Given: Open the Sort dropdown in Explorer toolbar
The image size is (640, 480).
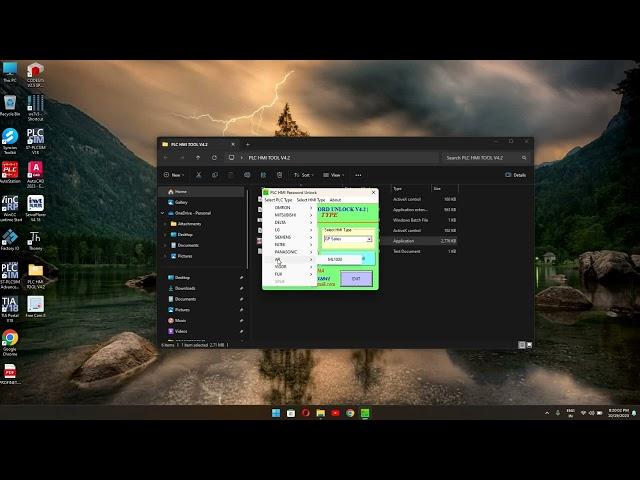Looking at the screenshot, I should (304, 175).
